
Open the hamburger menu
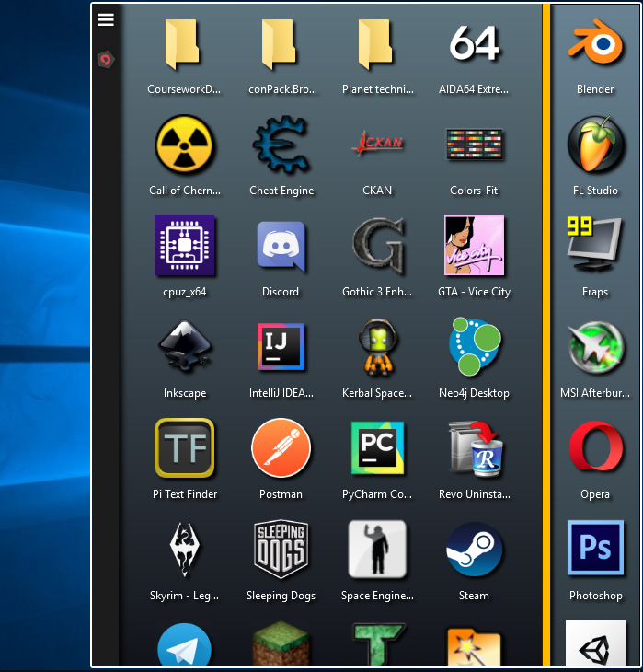106,19
